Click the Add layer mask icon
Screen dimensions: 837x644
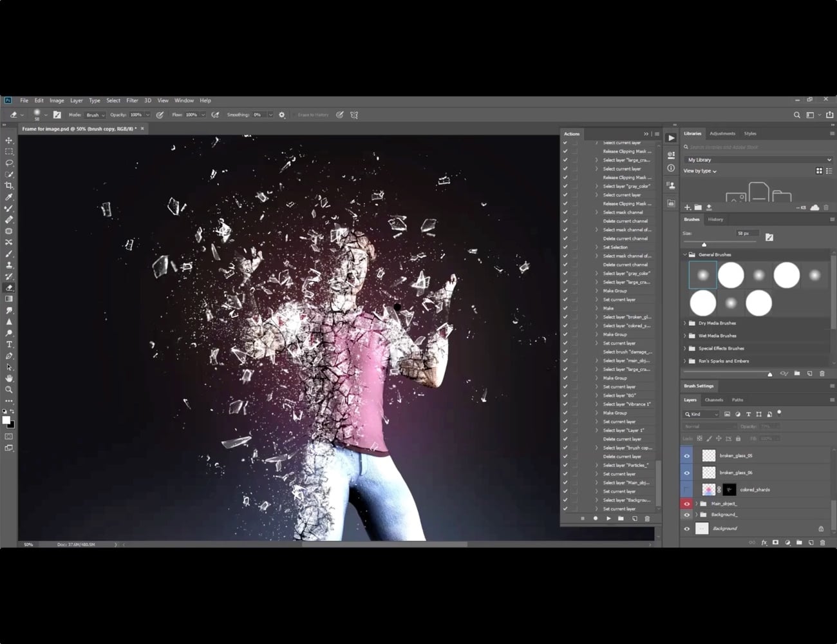[x=776, y=543]
